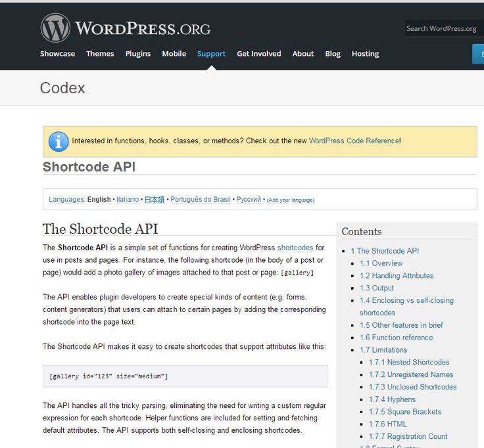This screenshot has width=484, height=448.
Task: Jump to 1.7.3 Unclosed Shortcodes
Action: pyautogui.click(x=412, y=387)
